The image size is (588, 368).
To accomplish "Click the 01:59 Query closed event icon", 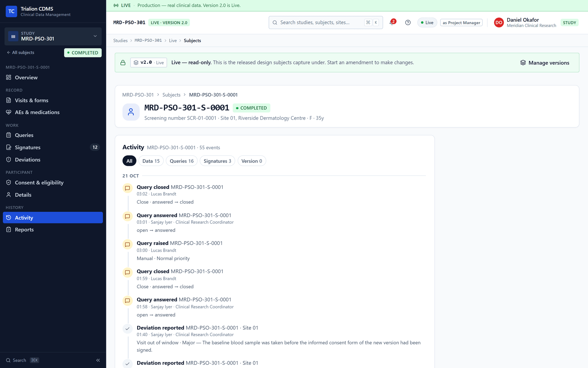I will (x=127, y=272).
